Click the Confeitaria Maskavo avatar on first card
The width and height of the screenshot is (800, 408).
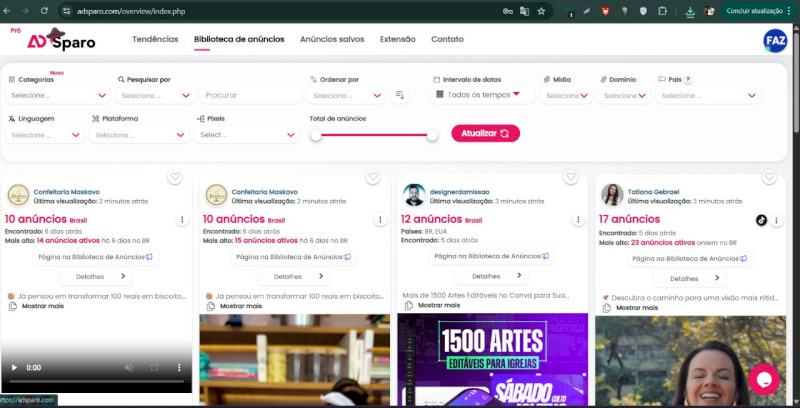tap(18, 195)
